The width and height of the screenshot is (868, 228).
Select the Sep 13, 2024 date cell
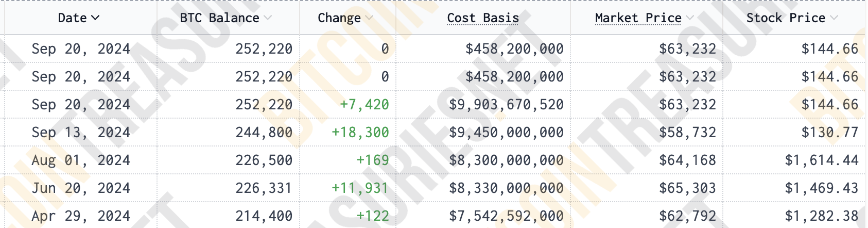click(x=81, y=133)
